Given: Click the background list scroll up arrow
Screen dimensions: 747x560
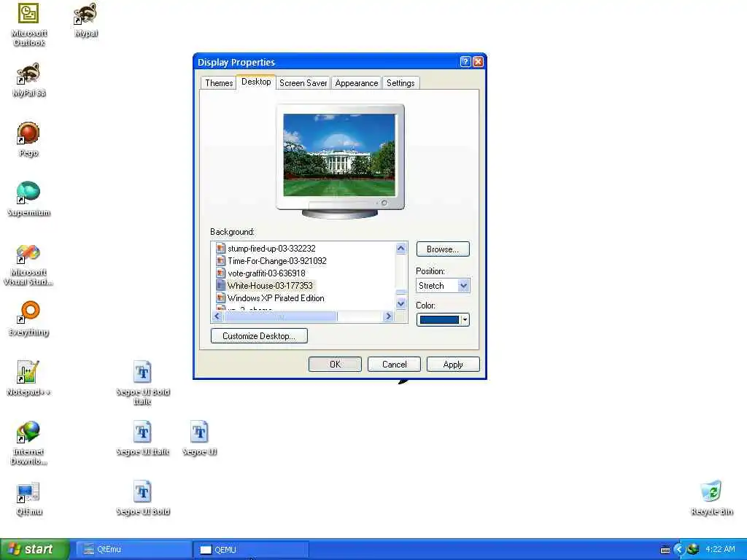Looking at the screenshot, I should tap(401, 248).
